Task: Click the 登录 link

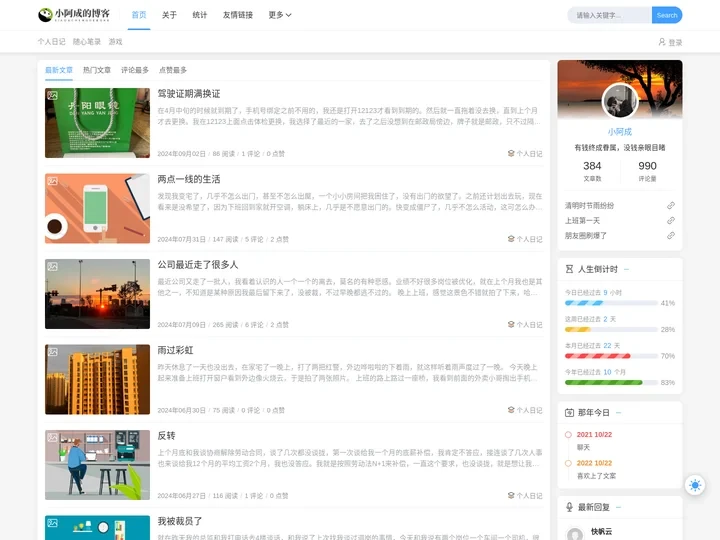Action: click(675, 42)
